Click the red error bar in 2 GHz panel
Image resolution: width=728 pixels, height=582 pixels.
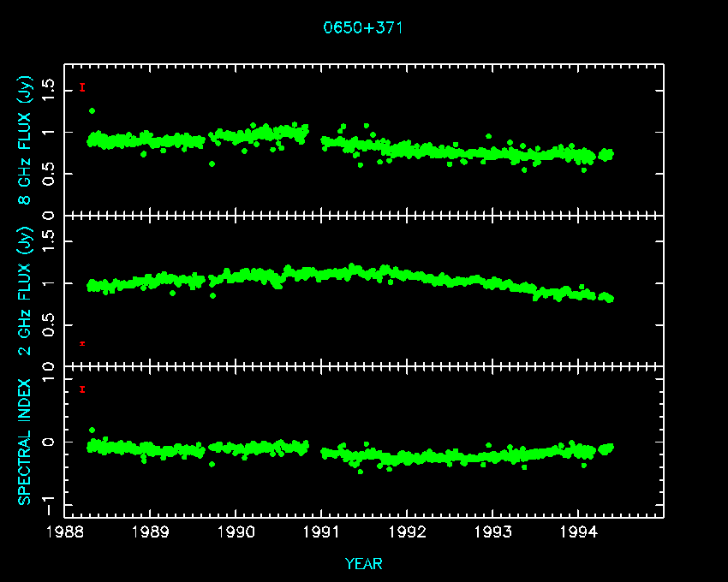click(x=82, y=343)
